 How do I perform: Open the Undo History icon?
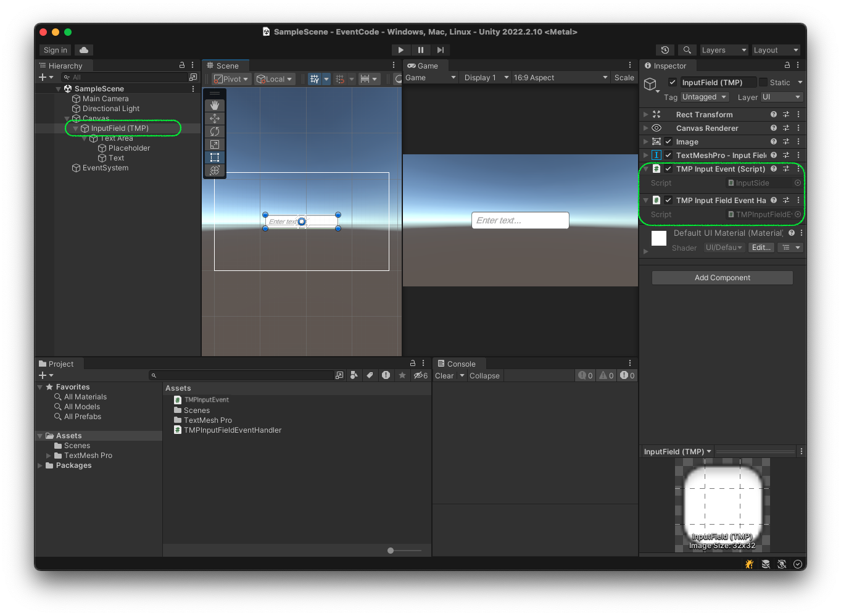click(665, 50)
